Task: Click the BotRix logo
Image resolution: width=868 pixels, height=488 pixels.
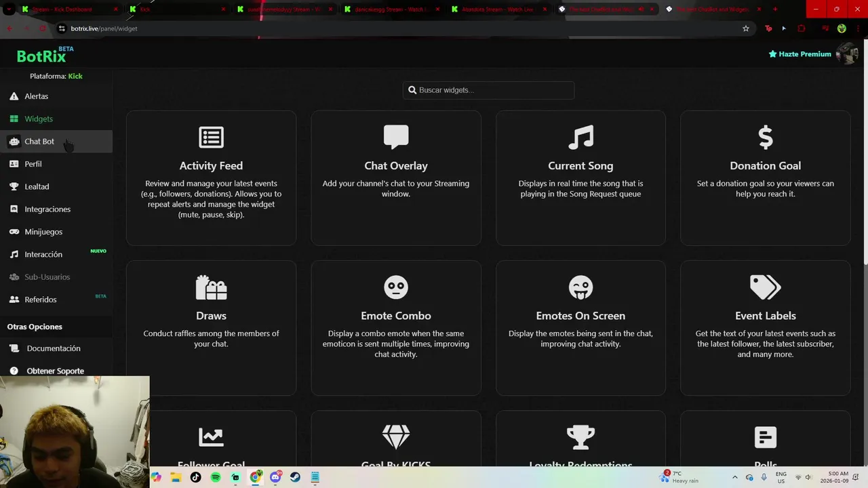Action: click(x=41, y=56)
